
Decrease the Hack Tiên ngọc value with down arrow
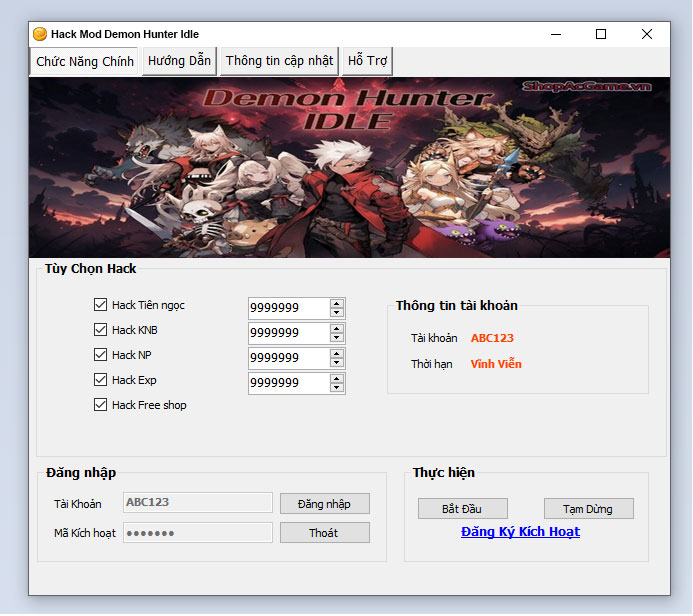point(337,312)
